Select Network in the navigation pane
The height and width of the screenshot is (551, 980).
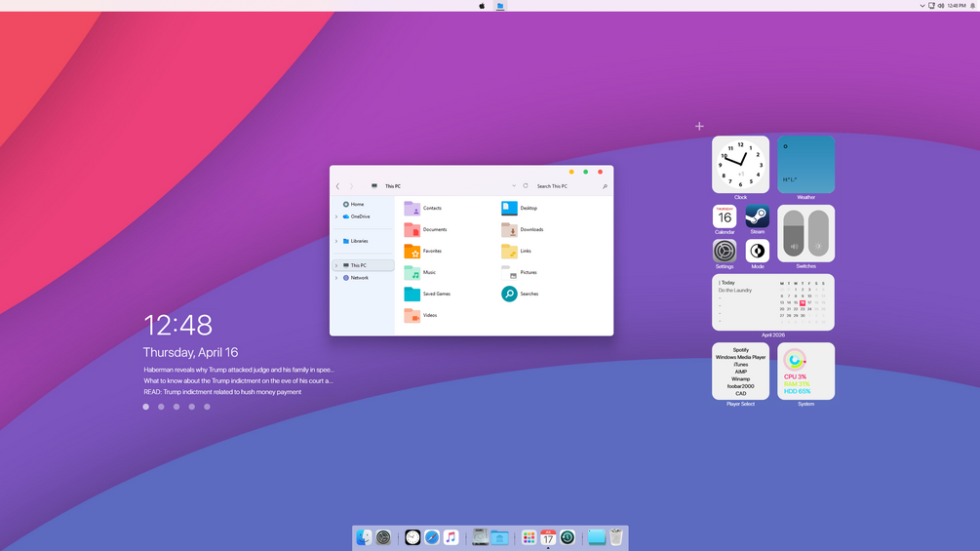coord(360,277)
